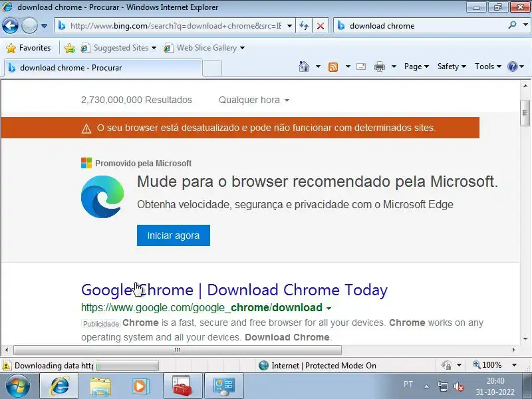Open the Suggested Sites link
This screenshot has height=399, width=532.
coord(118,48)
